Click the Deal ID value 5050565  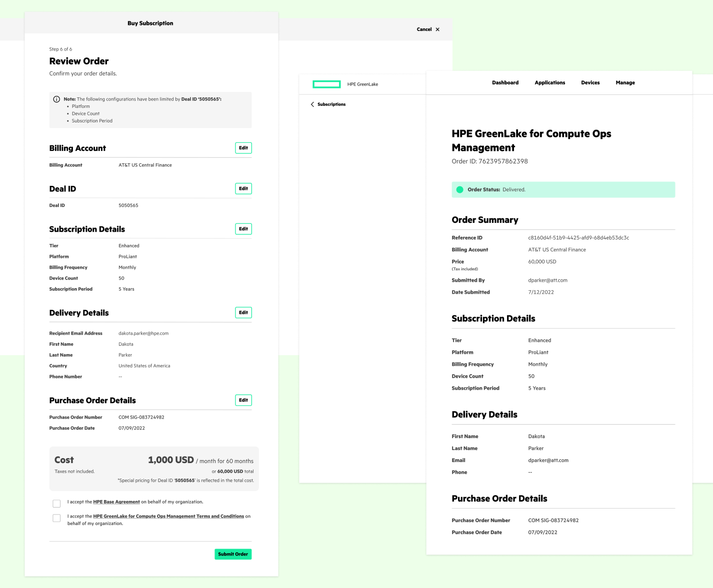click(x=128, y=205)
